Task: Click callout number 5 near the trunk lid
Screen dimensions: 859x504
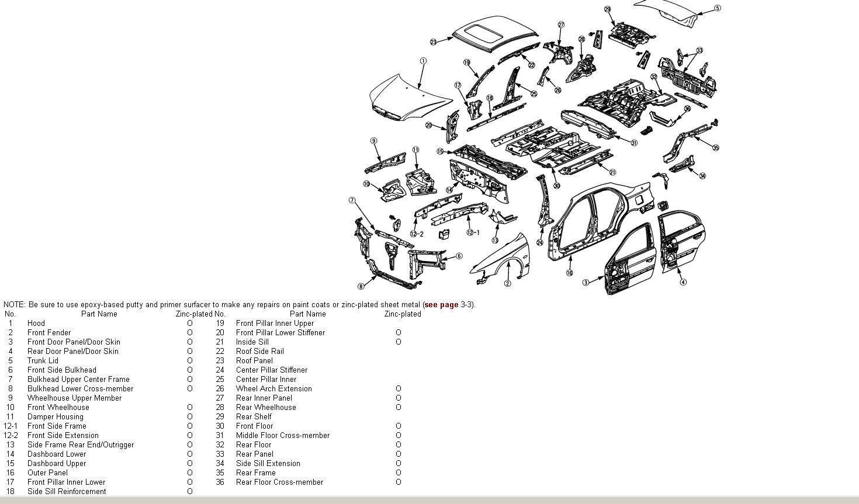Action: coord(718,8)
